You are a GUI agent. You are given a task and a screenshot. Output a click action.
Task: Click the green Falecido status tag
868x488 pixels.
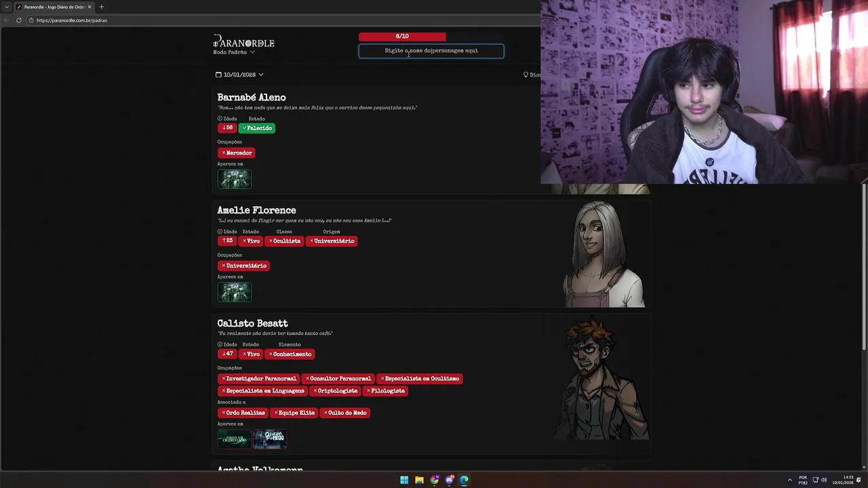[257, 128]
